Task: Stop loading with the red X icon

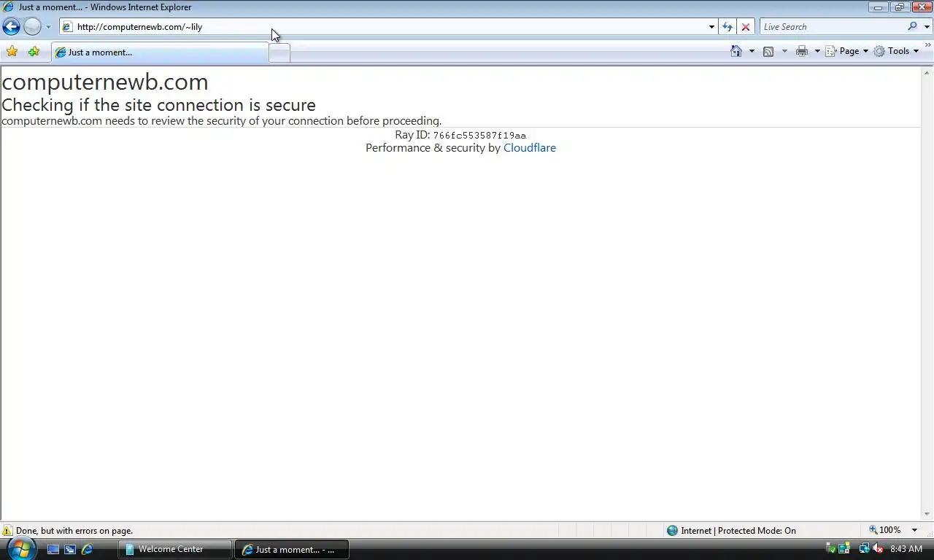Action: [x=745, y=27]
